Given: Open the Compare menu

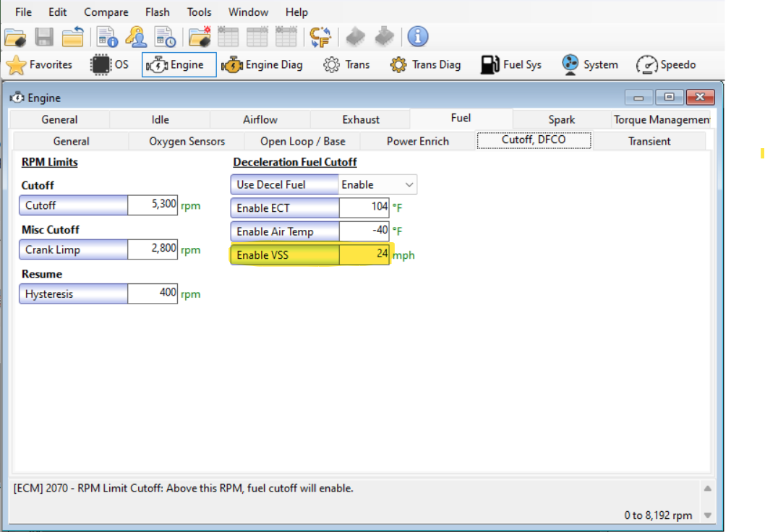Looking at the screenshot, I should click(x=106, y=12).
